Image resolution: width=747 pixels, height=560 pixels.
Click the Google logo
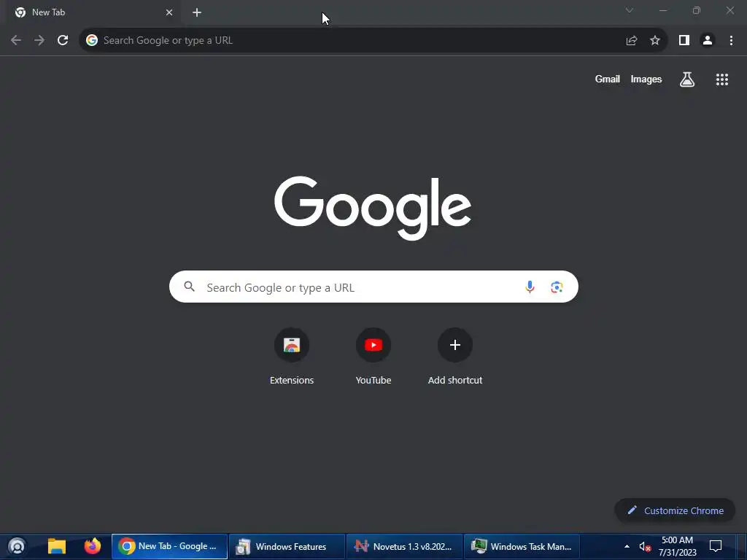pos(373,208)
